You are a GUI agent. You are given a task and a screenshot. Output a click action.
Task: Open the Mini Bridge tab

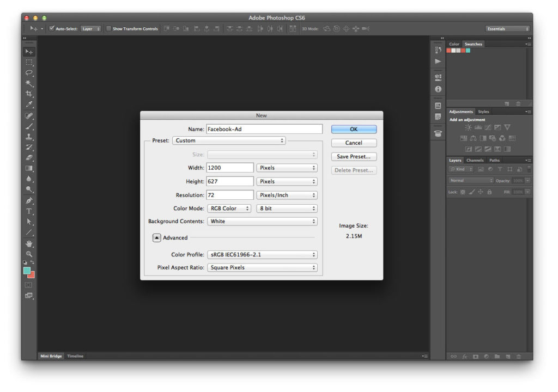[51, 356]
